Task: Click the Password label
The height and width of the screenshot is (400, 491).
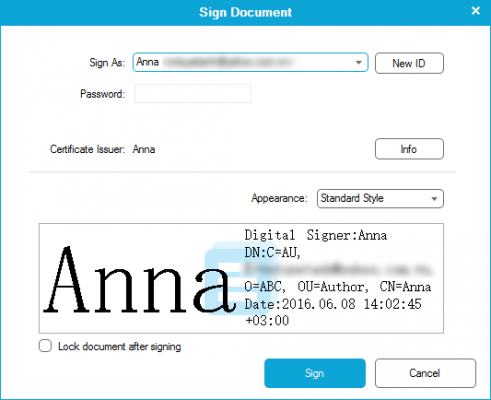Action: tap(103, 94)
